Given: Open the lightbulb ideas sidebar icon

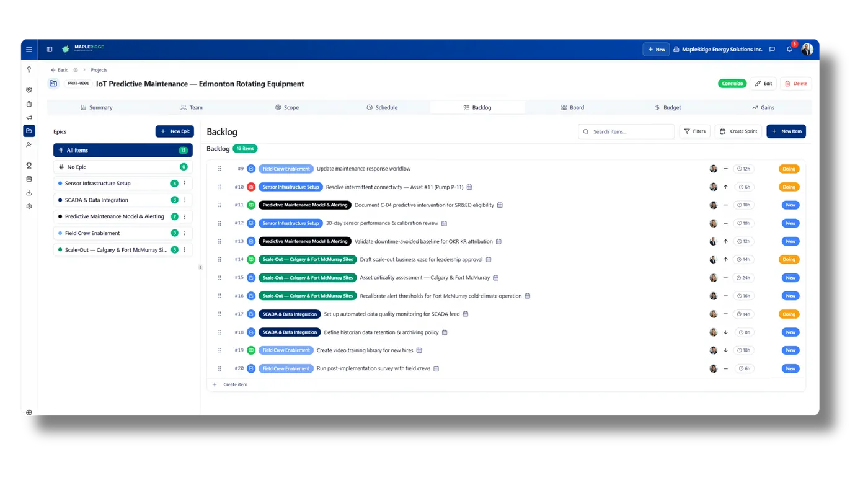Looking at the screenshot, I should [x=29, y=69].
